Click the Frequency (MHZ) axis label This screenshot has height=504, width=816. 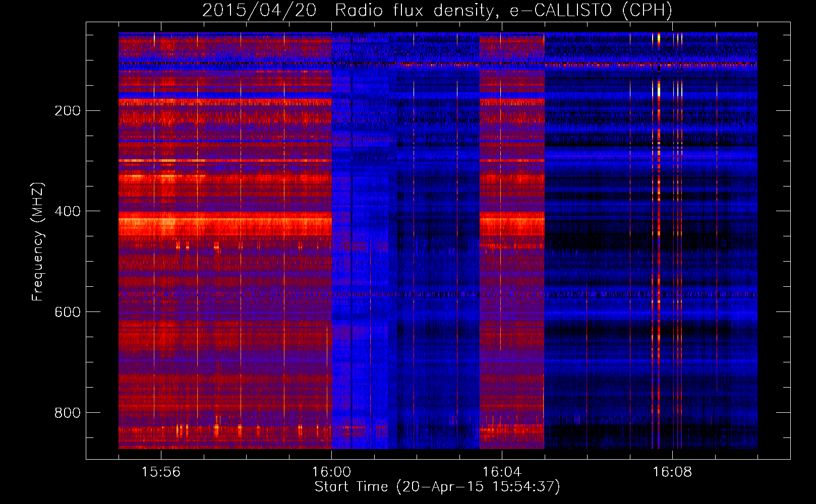pos(38,241)
